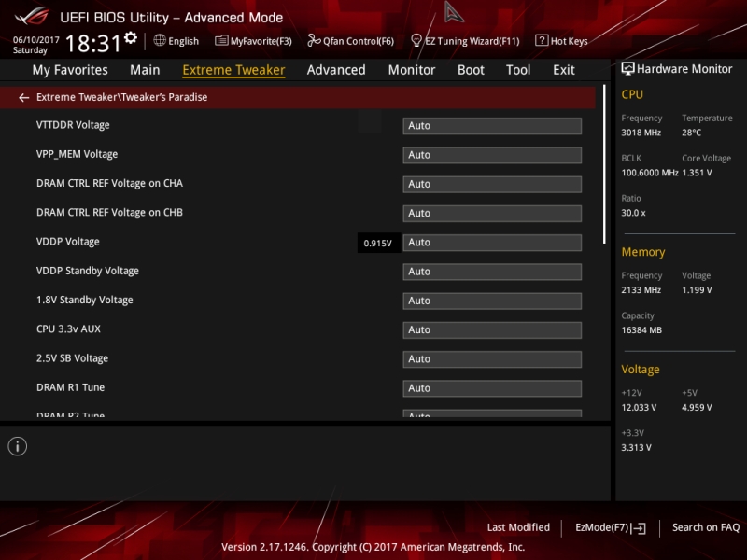Open MyFavorite(F3) list icon

coord(221,40)
